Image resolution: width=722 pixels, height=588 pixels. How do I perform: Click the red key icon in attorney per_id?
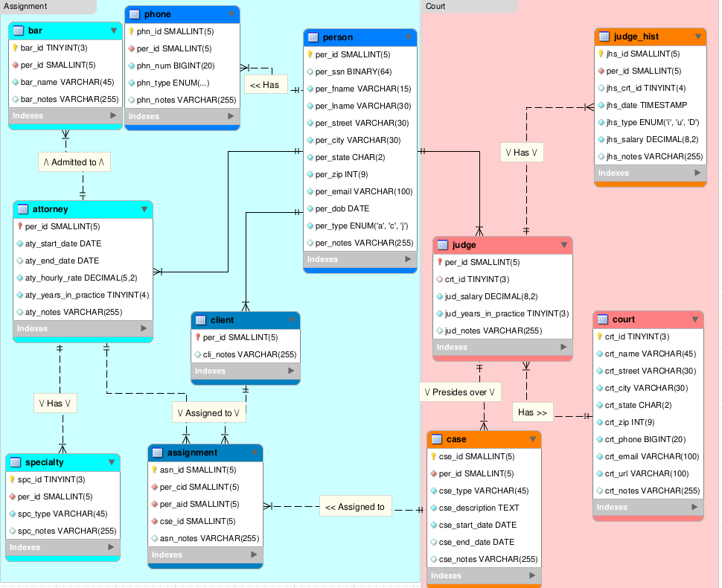(20, 226)
